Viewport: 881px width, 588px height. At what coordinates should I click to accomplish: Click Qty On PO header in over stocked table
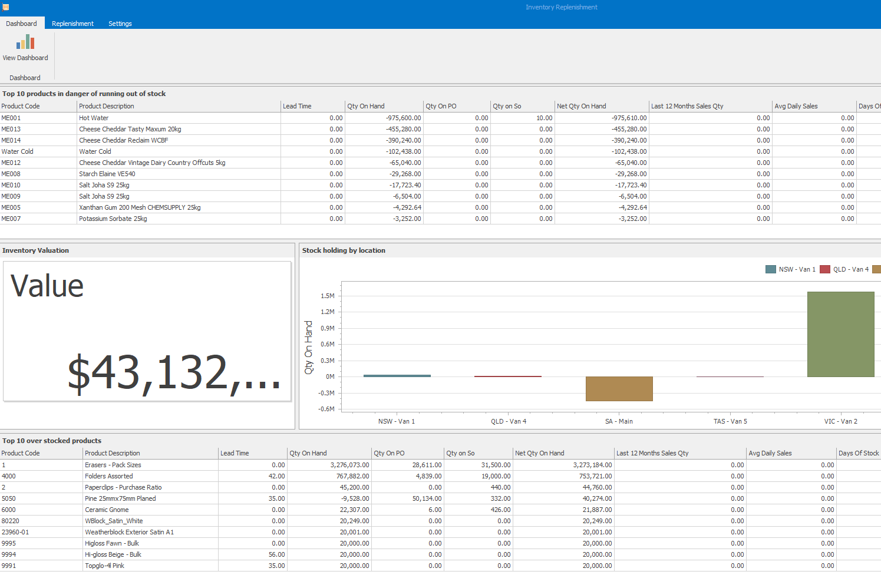pyautogui.click(x=407, y=453)
